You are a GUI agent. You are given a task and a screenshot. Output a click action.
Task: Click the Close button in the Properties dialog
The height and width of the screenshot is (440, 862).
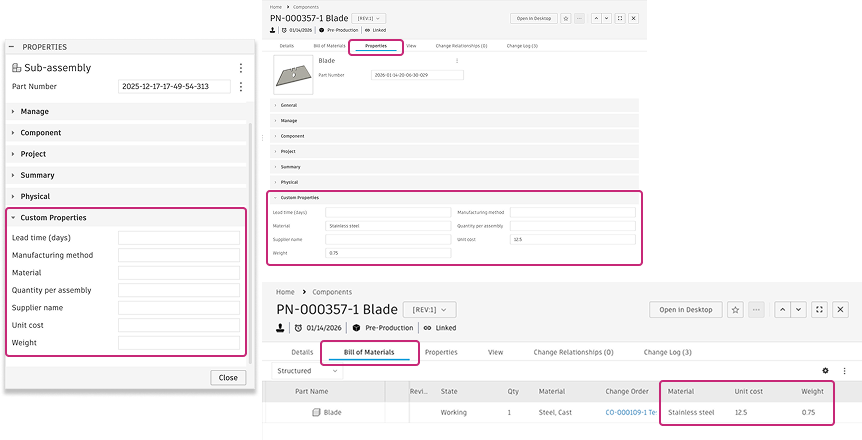coord(228,378)
